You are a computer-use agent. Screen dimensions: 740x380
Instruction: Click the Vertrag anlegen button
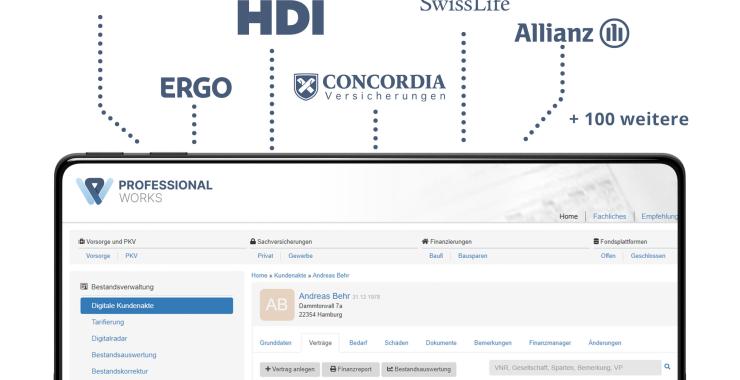pos(290,370)
